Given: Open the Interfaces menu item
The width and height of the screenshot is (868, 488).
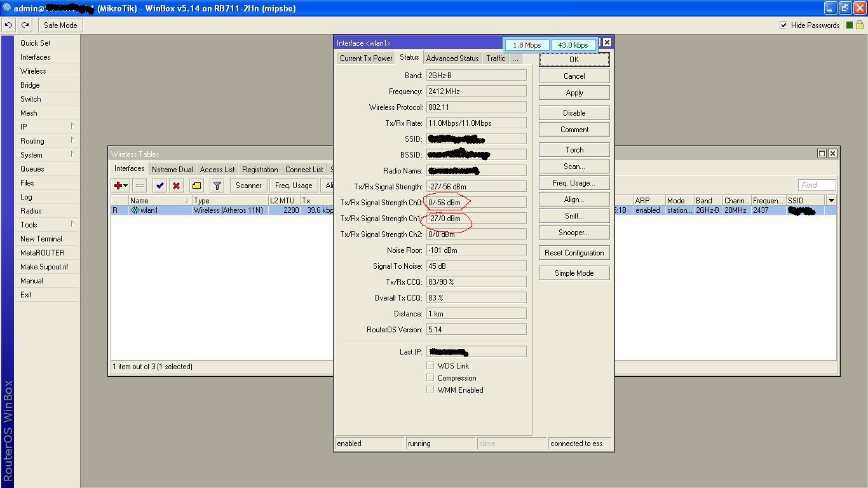Looking at the screenshot, I should (35, 57).
